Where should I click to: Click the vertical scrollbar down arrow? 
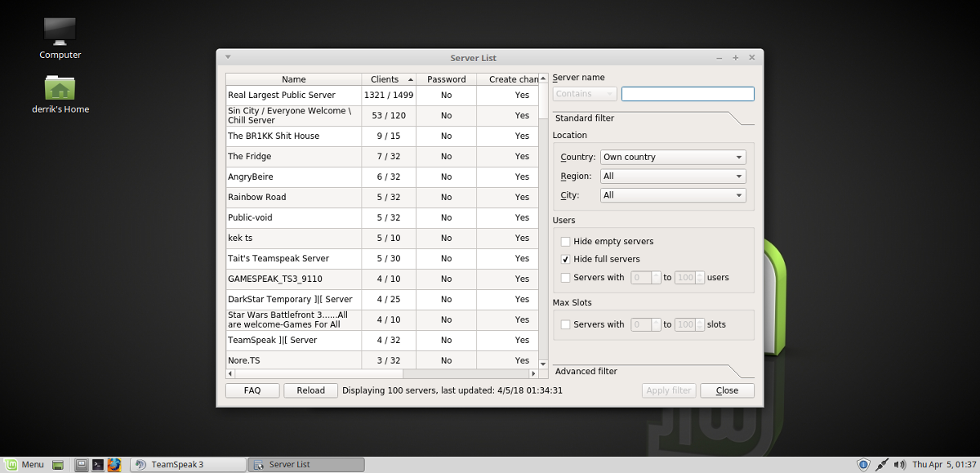click(544, 363)
